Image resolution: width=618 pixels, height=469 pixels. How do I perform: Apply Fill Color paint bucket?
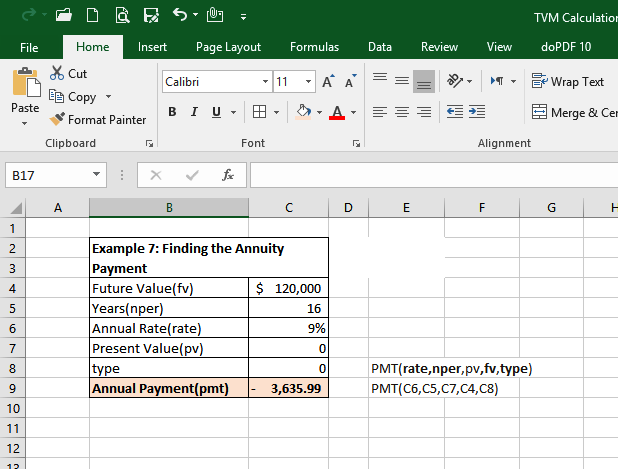tap(303, 112)
